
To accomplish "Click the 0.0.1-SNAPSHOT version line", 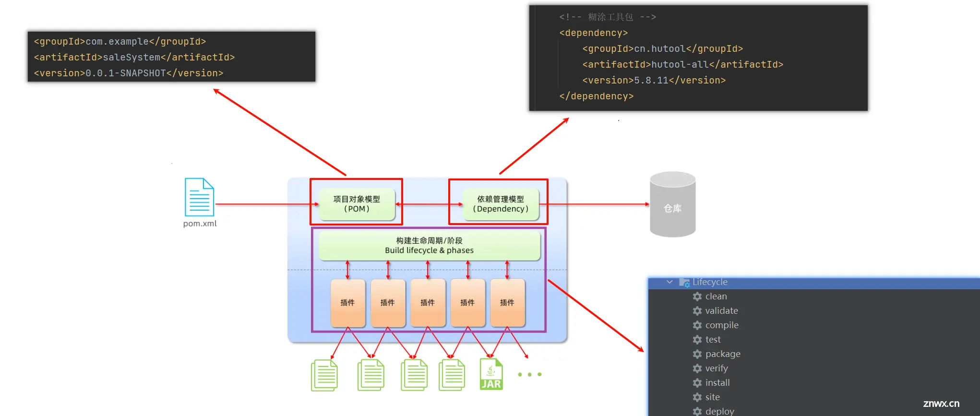I will coord(129,73).
